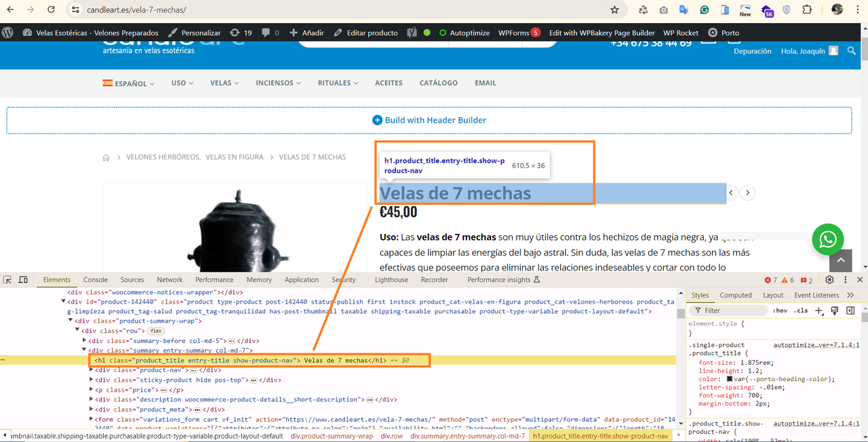
Task: Activate DevTools element inspector picker
Action: click(7, 279)
